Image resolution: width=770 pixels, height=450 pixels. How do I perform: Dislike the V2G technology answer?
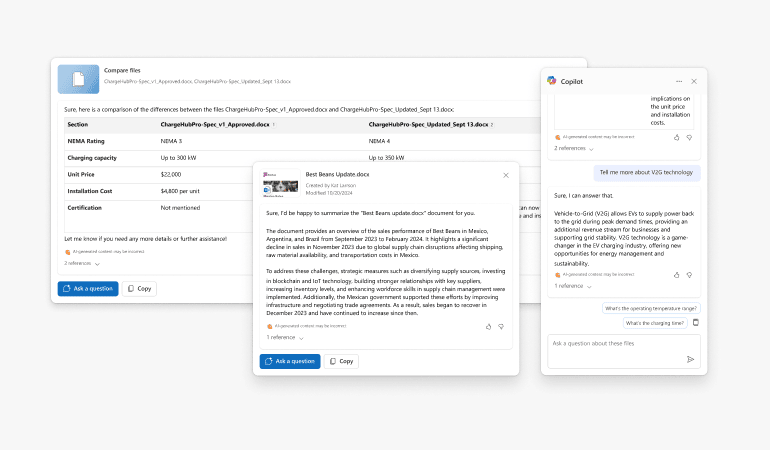[x=689, y=275]
